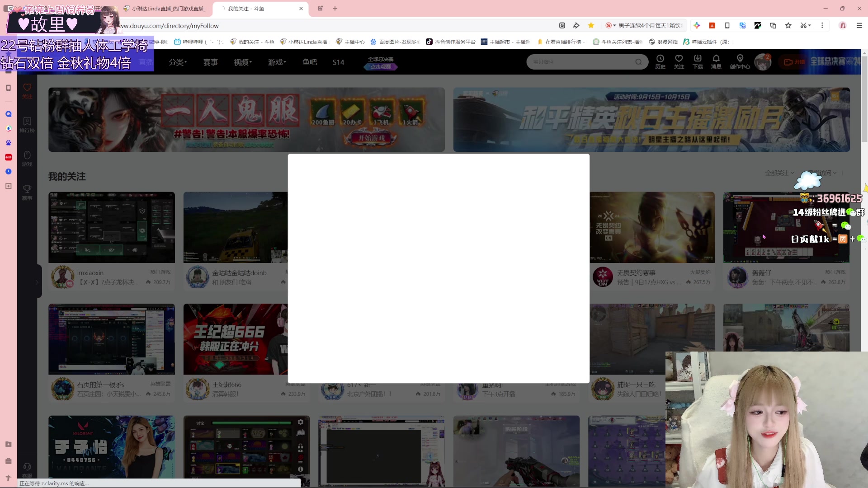
Task: Open the browser hamburger menu
Action: (x=859, y=26)
